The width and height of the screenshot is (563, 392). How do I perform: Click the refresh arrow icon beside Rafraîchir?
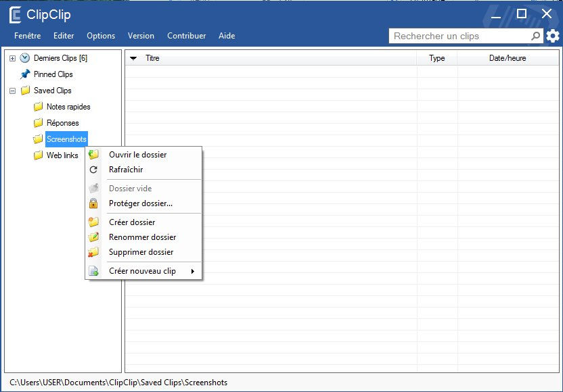click(x=93, y=170)
